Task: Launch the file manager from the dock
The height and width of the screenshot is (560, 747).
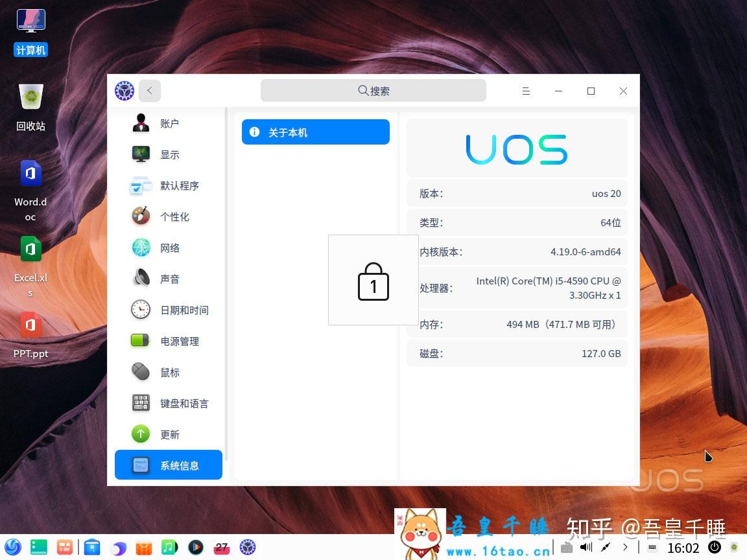Action: [91, 547]
